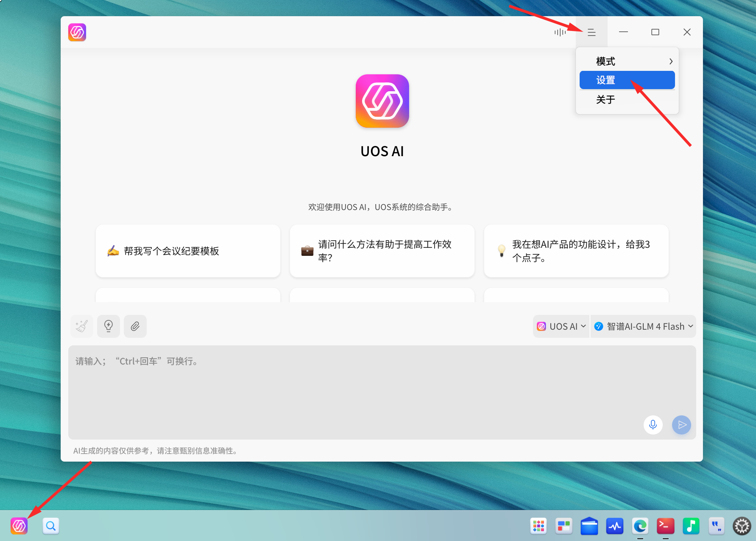Choose the AI产品的功能设计 prompt card
This screenshot has width=756, height=541.
[x=576, y=251]
